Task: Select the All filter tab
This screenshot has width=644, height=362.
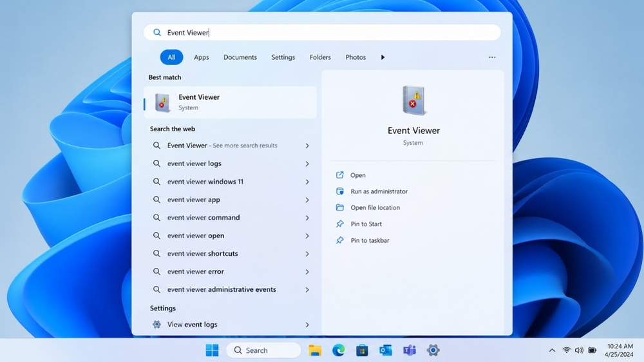Action: point(171,57)
